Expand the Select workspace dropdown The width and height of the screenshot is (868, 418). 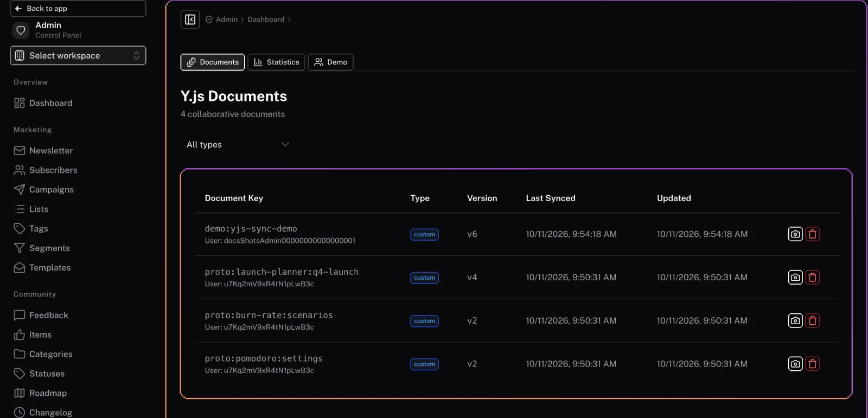[x=78, y=55]
